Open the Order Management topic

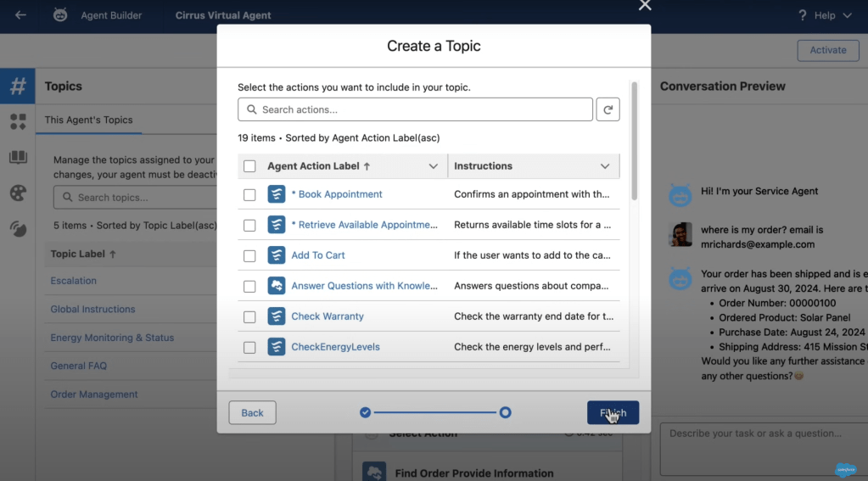tap(93, 394)
